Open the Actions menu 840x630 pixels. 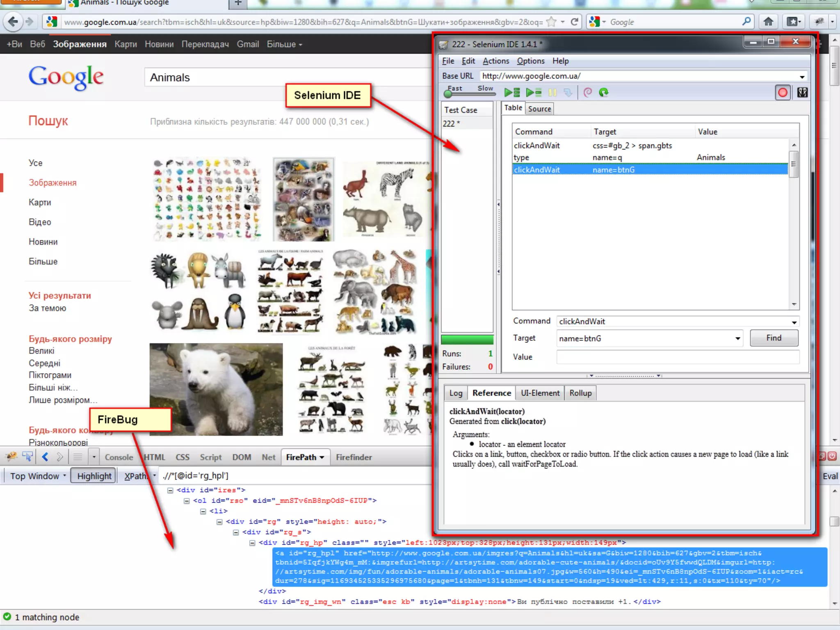coord(495,61)
